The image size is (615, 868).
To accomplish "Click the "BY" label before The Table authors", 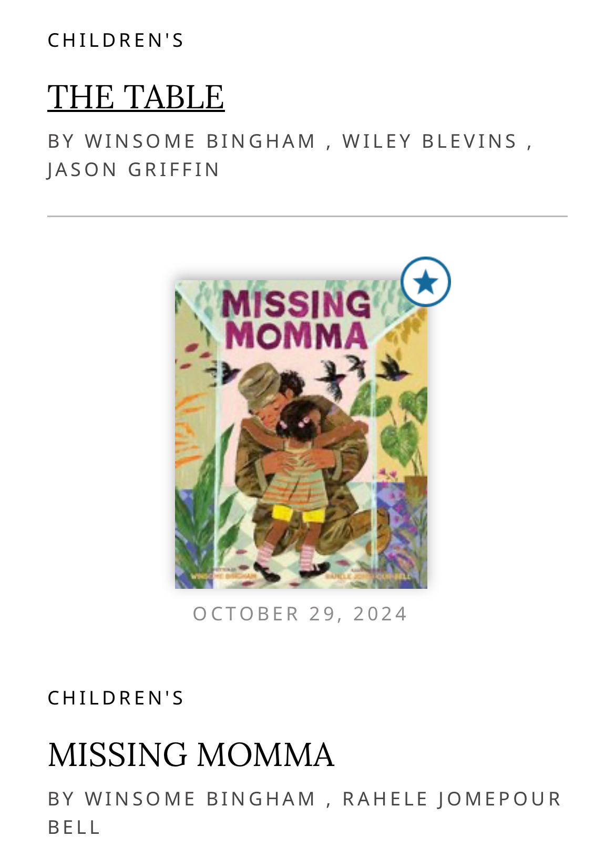I will (61, 141).
